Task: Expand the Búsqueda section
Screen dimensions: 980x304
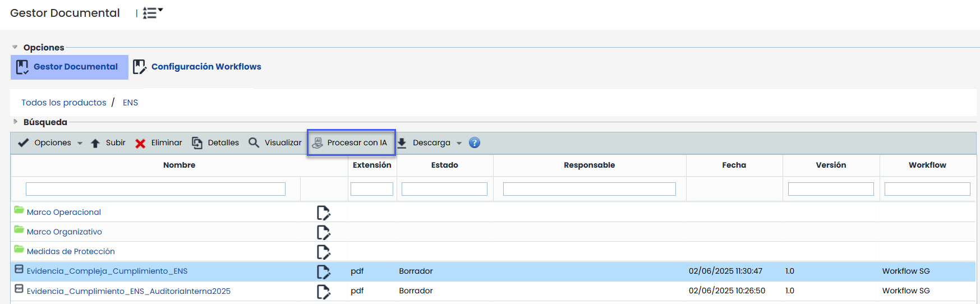Action: pos(15,122)
